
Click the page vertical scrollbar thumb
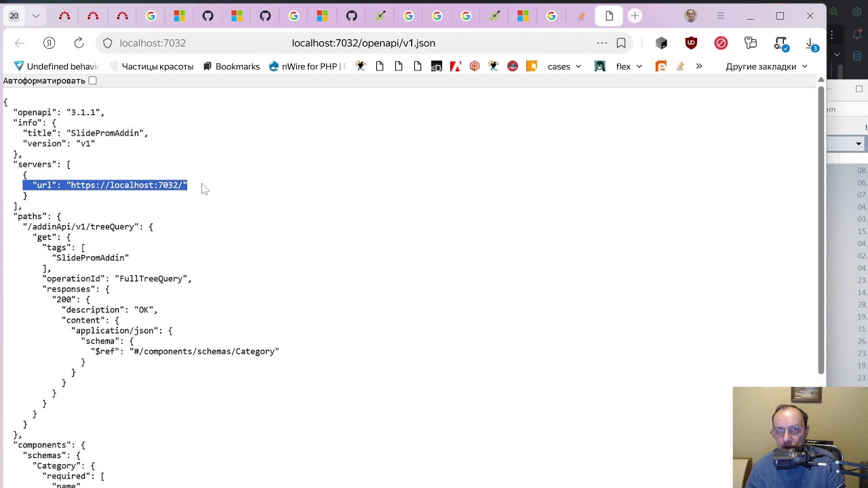coord(821,230)
